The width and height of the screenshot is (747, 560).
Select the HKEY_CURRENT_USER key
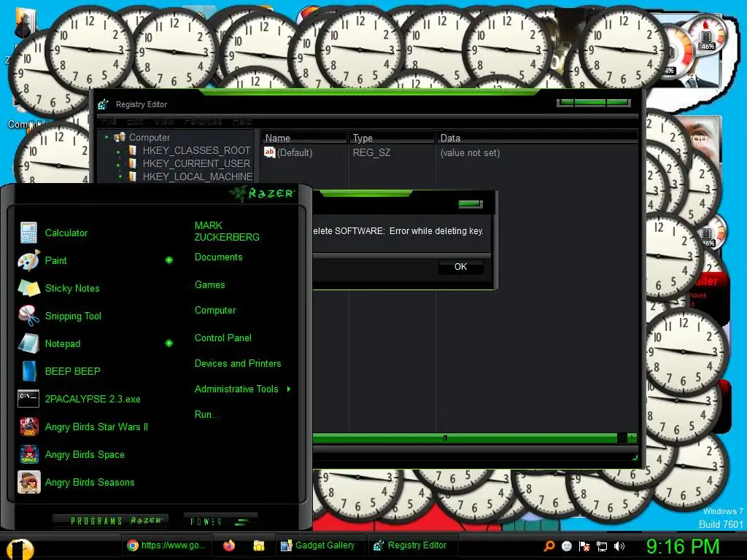pyautogui.click(x=196, y=163)
